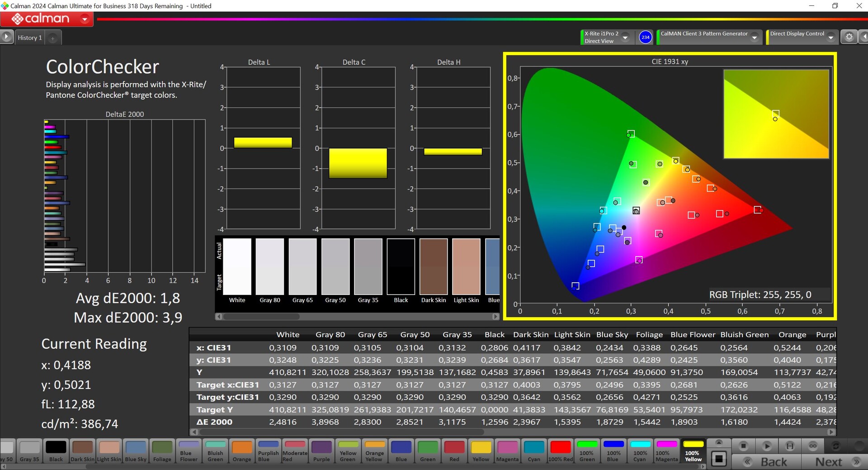Click the read series bracket icon
868x470 pixels.
[790, 446]
